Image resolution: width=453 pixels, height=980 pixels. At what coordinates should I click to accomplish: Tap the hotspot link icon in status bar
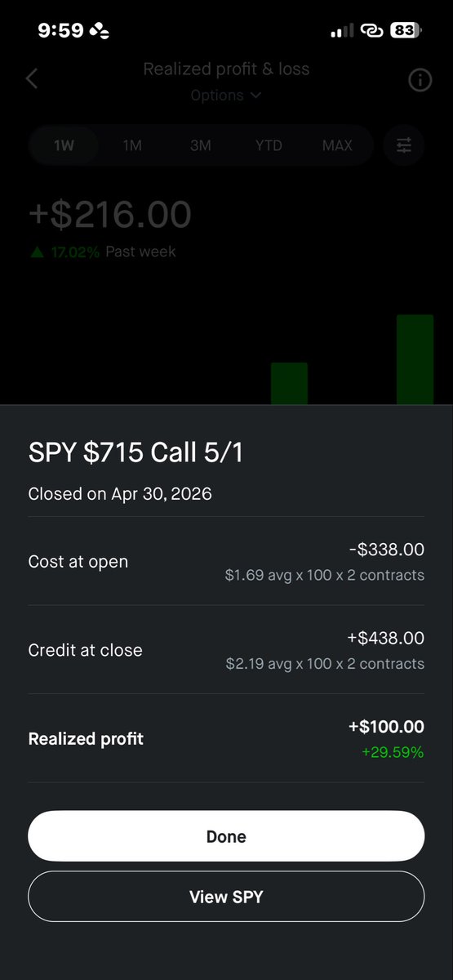371,31
